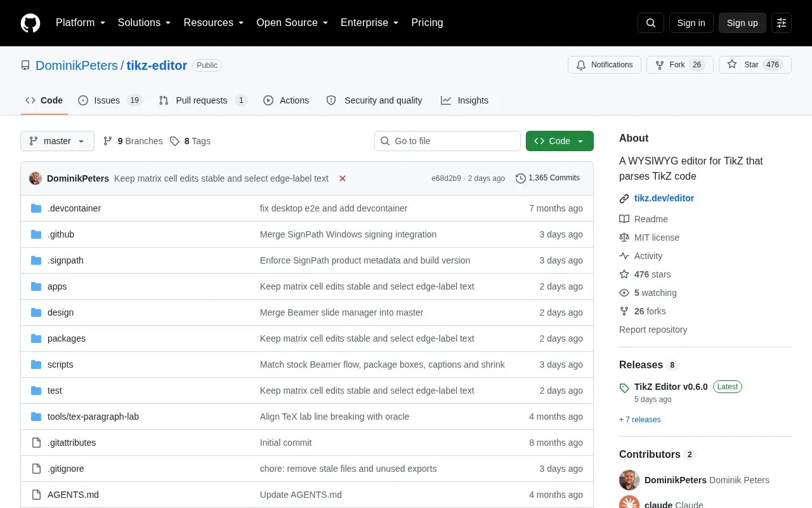Click the clock icon next to 1,365 Commits

click(521, 178)
